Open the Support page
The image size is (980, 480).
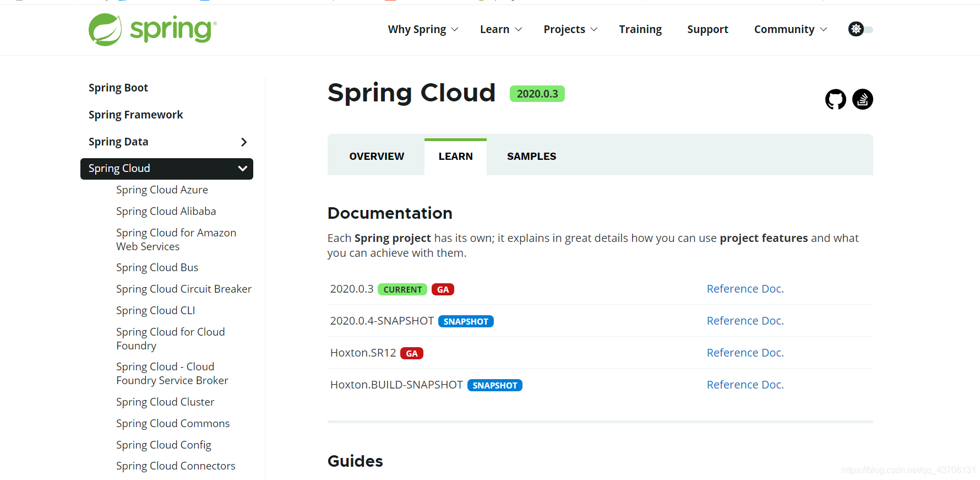coord(707,29)
